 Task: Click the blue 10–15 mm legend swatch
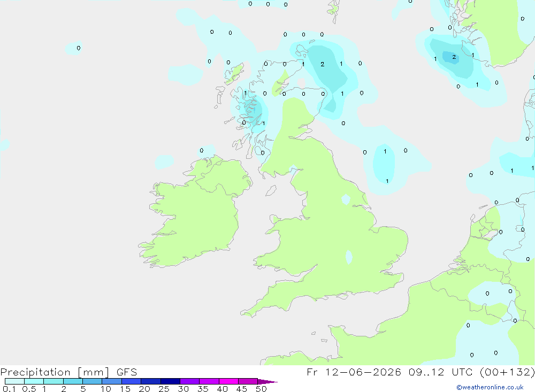click(x=112, y=381)
